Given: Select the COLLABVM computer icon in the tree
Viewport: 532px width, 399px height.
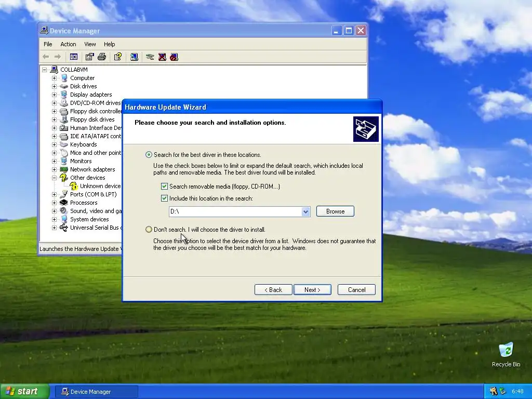Looking at the screenshot, I should point(54,70).
